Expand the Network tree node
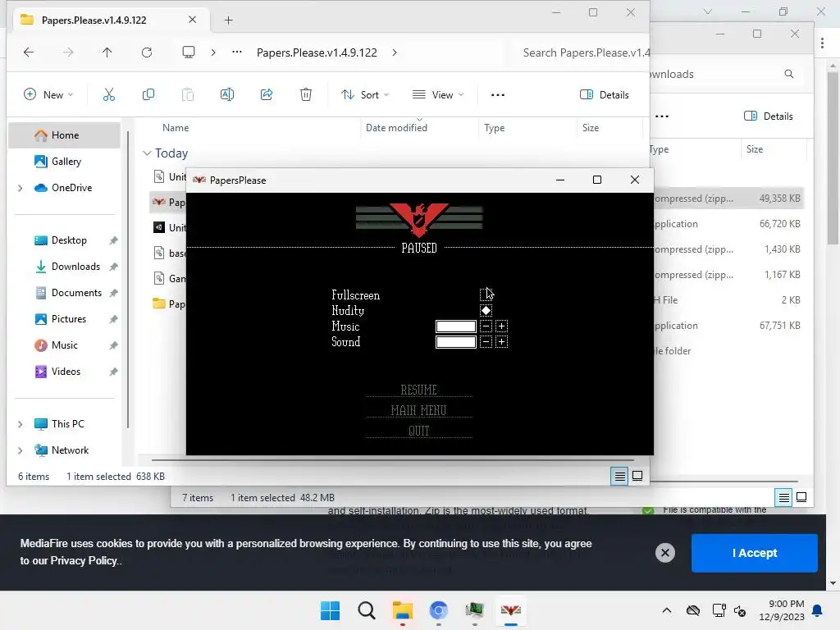This screenshot has width=840, height=630. pos(21,450)
